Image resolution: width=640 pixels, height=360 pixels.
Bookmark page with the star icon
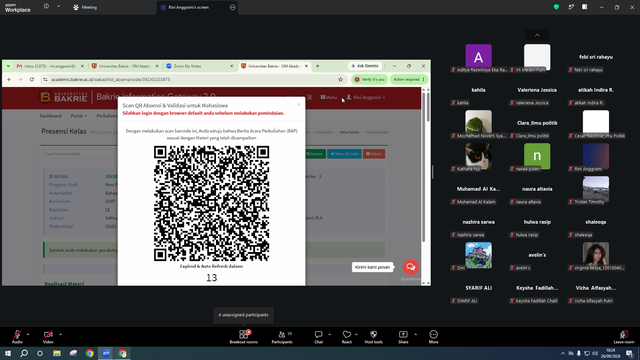coord(340,79)
